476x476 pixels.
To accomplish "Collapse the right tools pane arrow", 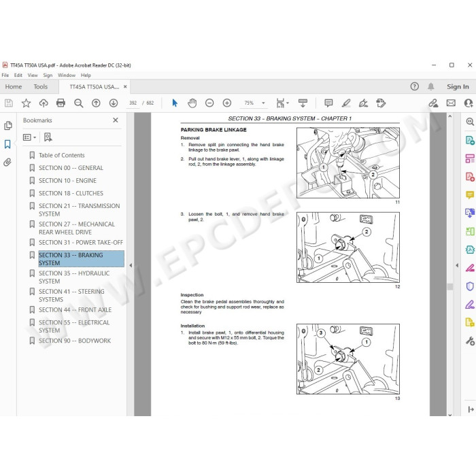I will coord(457,265).
